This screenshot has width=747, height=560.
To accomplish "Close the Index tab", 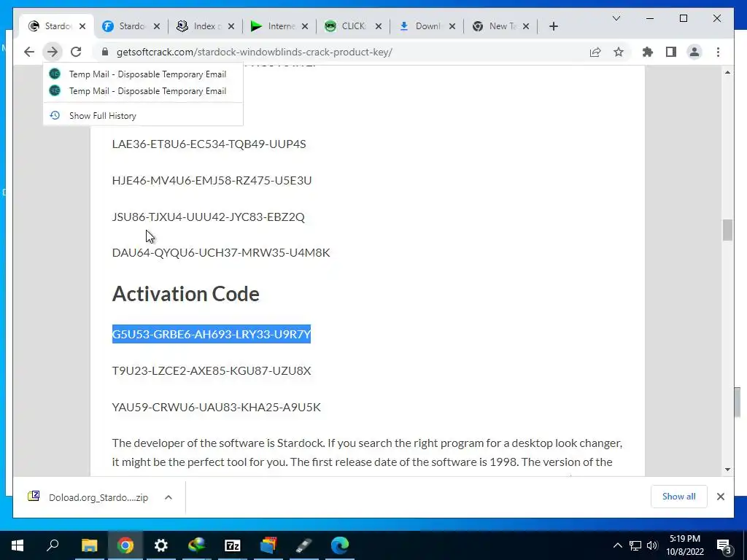I will [231, 26].
